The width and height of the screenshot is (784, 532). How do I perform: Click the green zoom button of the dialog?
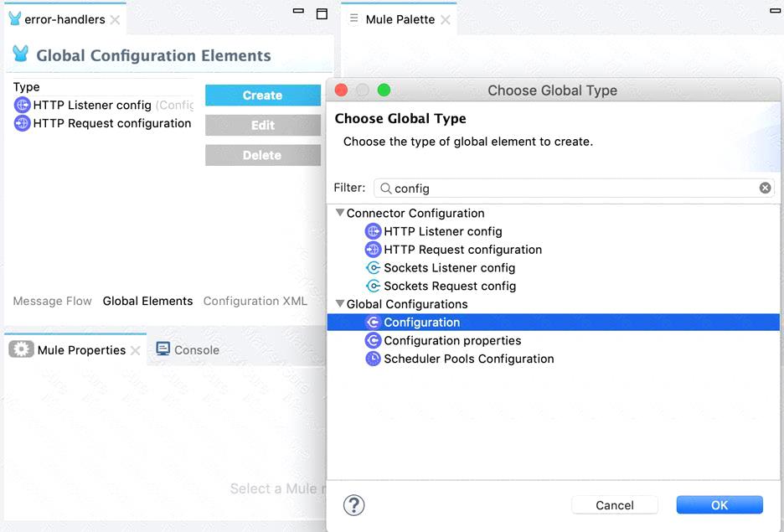click(x=384, y=90)
